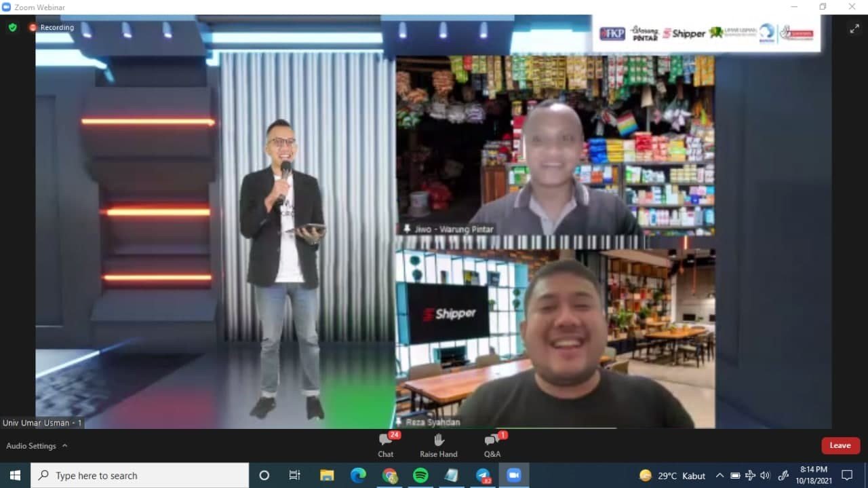868x488 pixels.
Task: Expand the Audio Settings chevron menu
Action: pyautogui.click(x=65, y=446)
